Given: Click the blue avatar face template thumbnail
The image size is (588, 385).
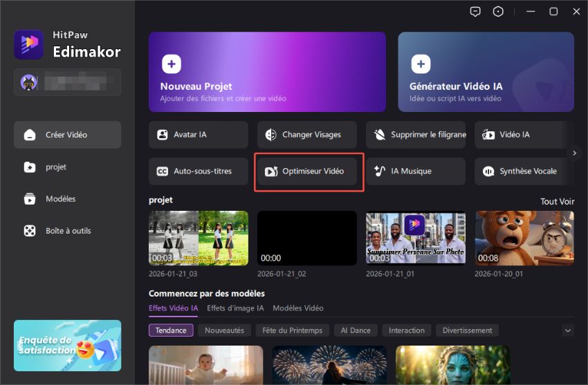Looking at the screenshot, I should 452,365.
